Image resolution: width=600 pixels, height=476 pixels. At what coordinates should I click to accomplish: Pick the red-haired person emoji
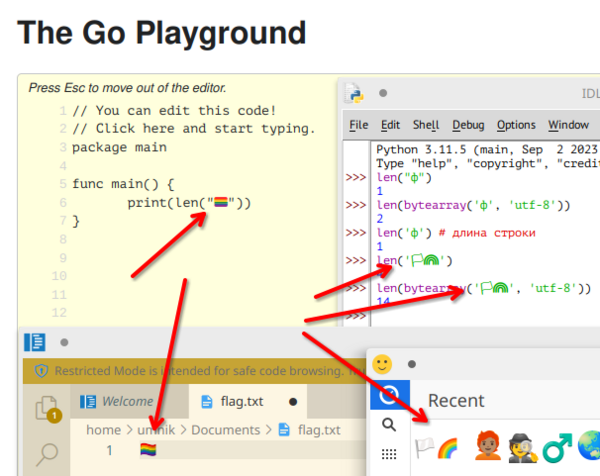pos(488,445)
